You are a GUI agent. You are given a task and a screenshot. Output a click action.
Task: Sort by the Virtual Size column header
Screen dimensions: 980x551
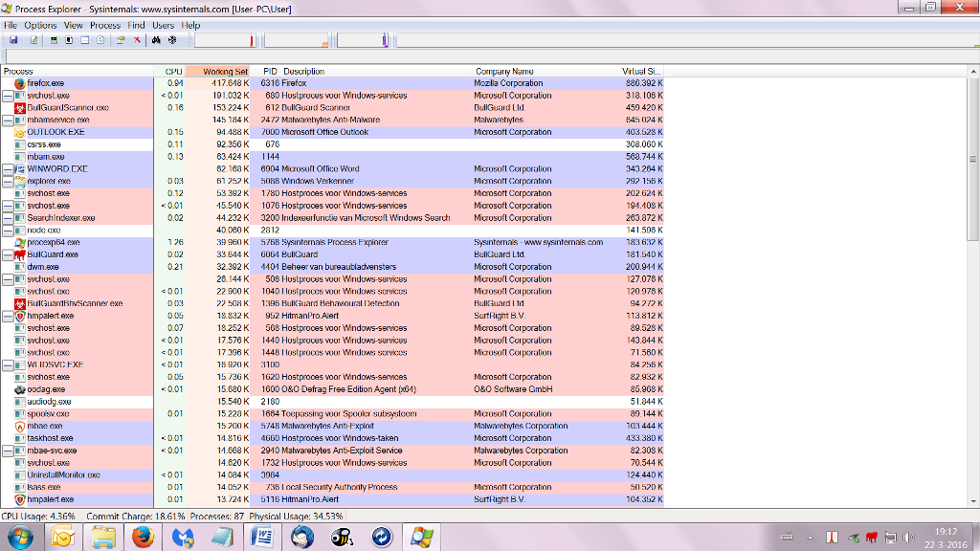pyautogui.click(x=640, y=71)
